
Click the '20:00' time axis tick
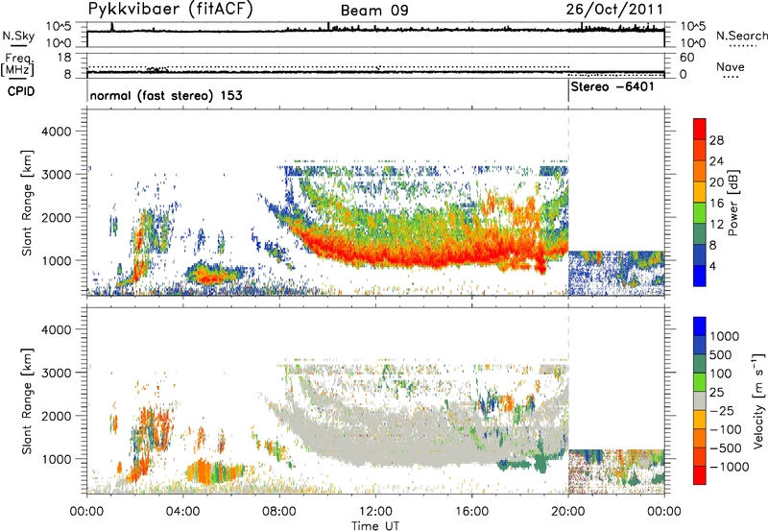tap(567, 512)
